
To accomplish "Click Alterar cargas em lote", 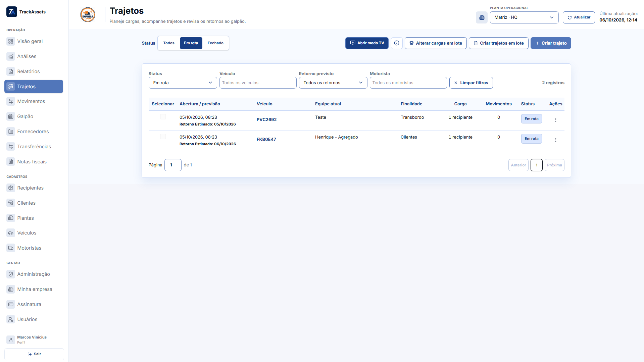I will [x=436, y=43].
